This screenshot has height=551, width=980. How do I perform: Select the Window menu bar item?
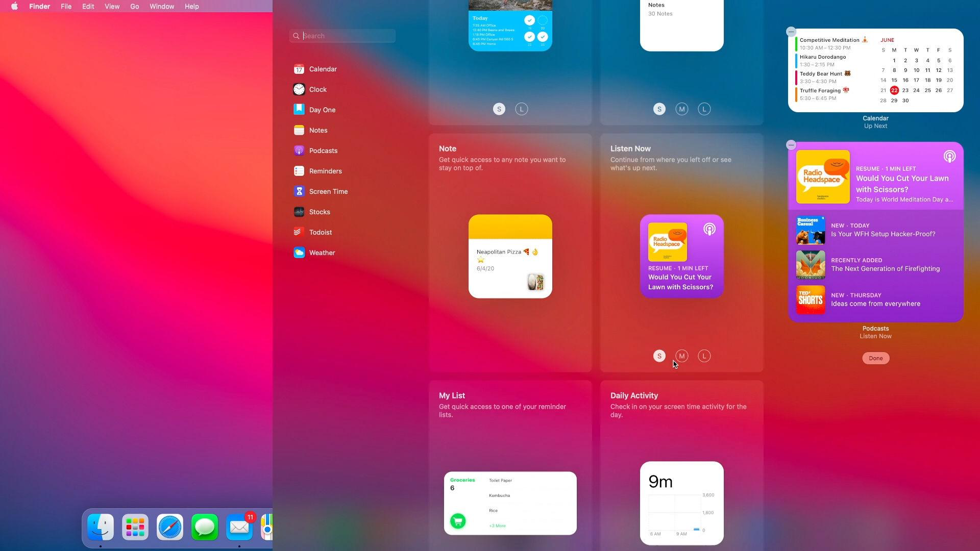point(160,6)
